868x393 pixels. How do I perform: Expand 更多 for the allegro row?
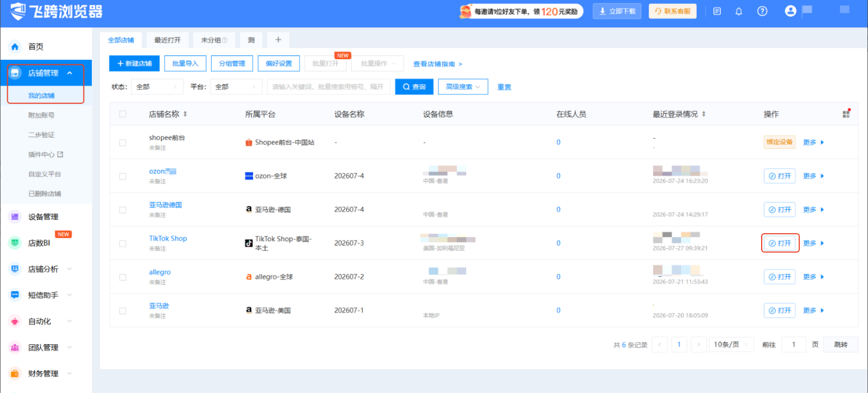click(814, 277)
